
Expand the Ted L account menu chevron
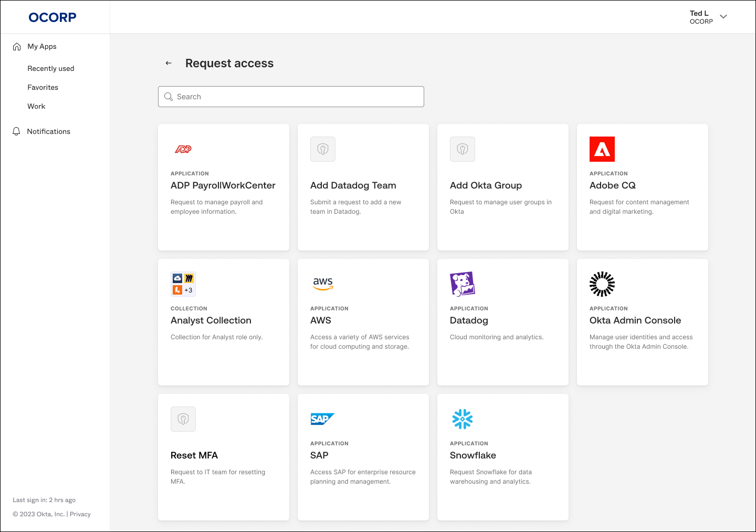pos(723,17)
